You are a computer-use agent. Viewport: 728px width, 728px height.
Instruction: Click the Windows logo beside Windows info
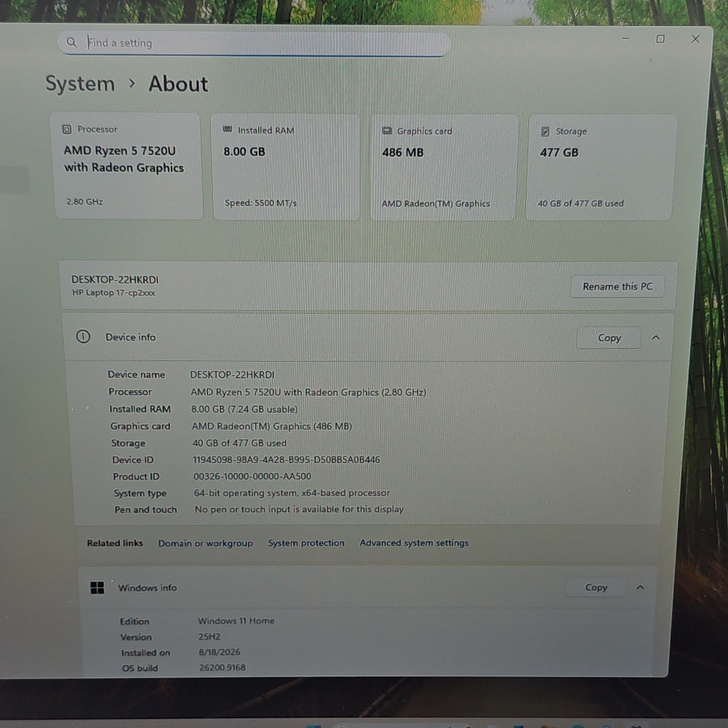coord(97,588)
